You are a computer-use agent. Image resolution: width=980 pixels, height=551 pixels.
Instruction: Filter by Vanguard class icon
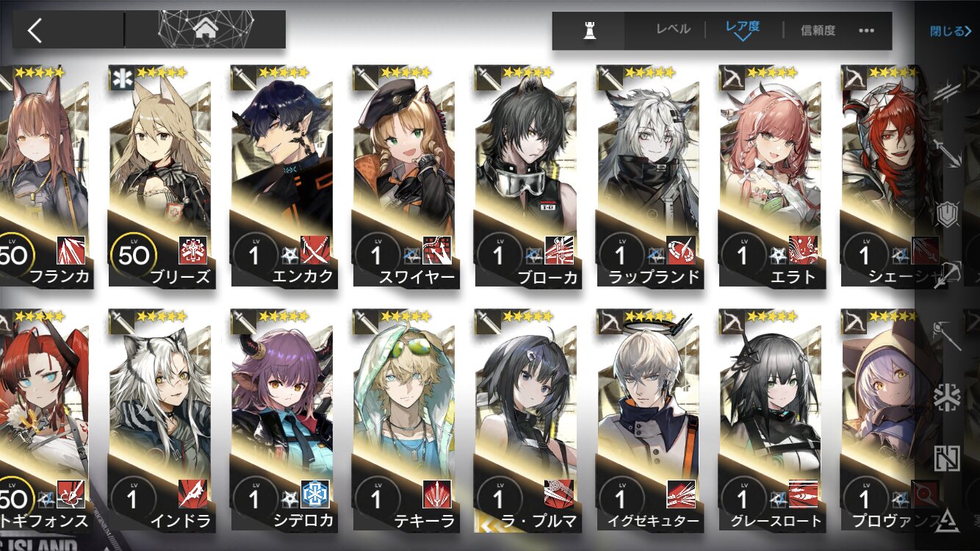(x=948, y=91)
